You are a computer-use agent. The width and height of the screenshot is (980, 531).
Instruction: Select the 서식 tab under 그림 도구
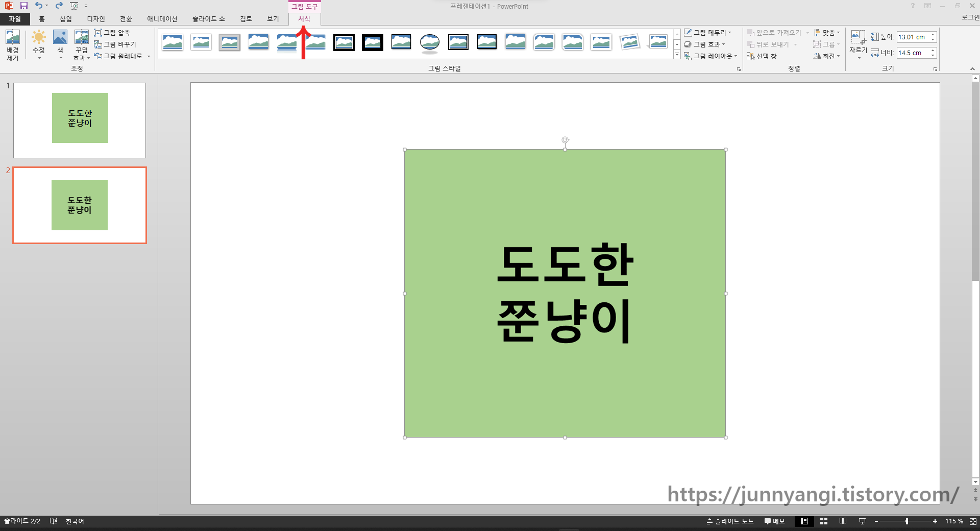pos(304,19)
